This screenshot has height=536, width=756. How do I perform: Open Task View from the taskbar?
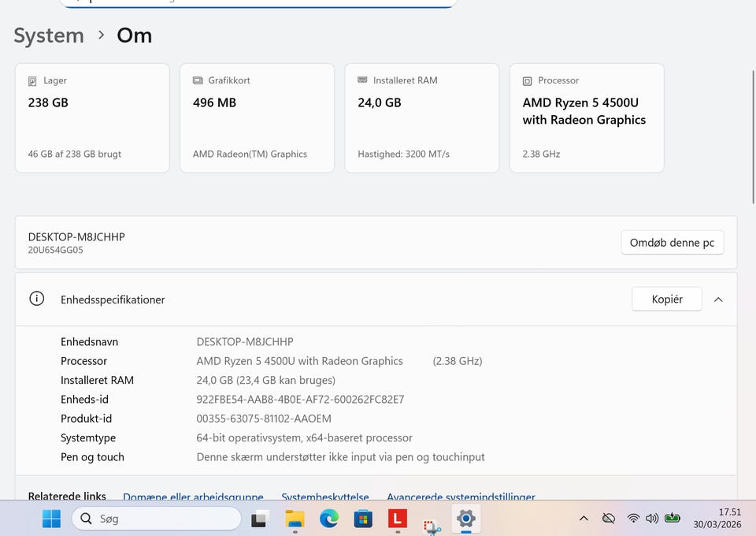pos(259,519)
